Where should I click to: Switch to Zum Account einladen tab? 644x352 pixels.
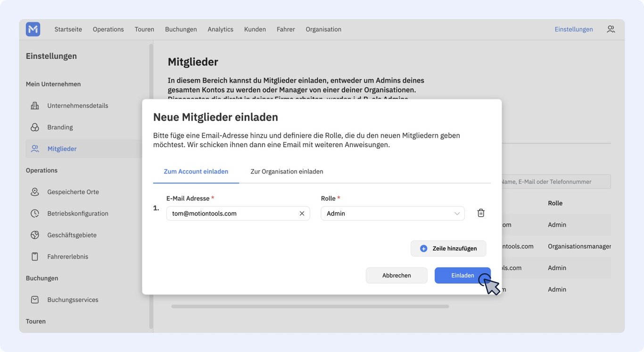click(x=196, y=171)
